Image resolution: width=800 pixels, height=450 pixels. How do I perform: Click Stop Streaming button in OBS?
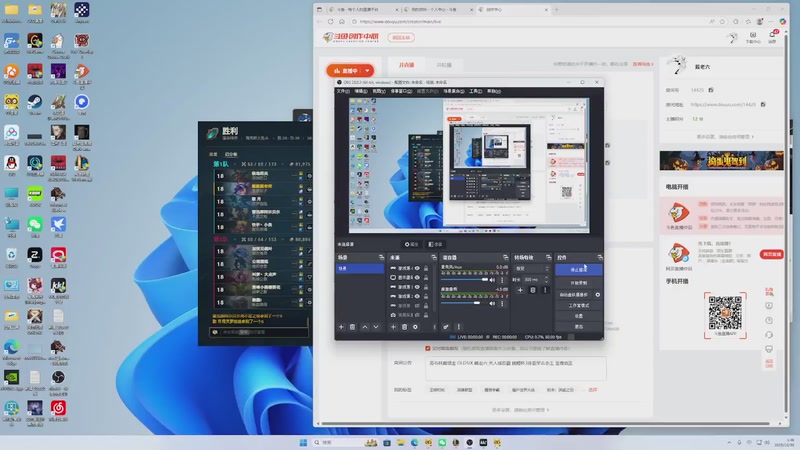579,269
